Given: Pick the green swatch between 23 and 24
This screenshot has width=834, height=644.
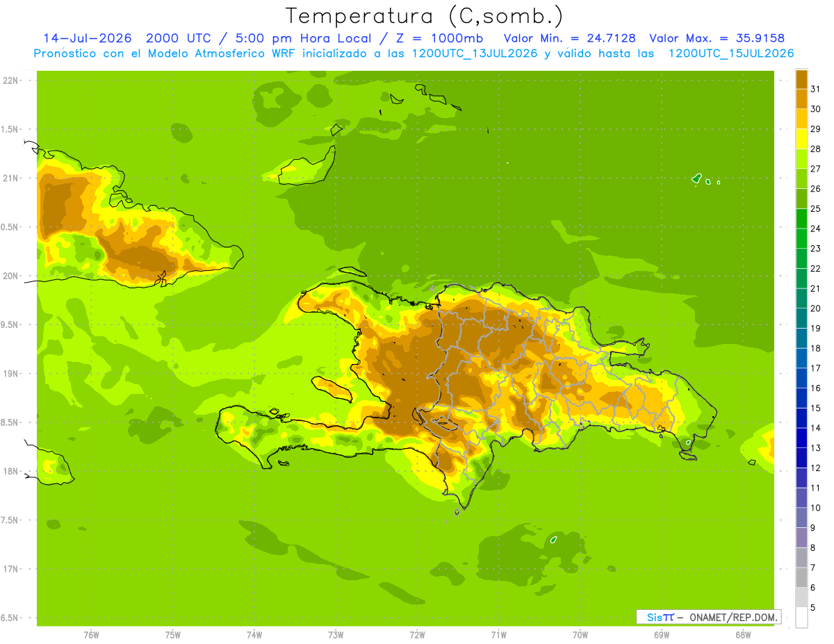Looking at the screenshot, I should [801, 238].
